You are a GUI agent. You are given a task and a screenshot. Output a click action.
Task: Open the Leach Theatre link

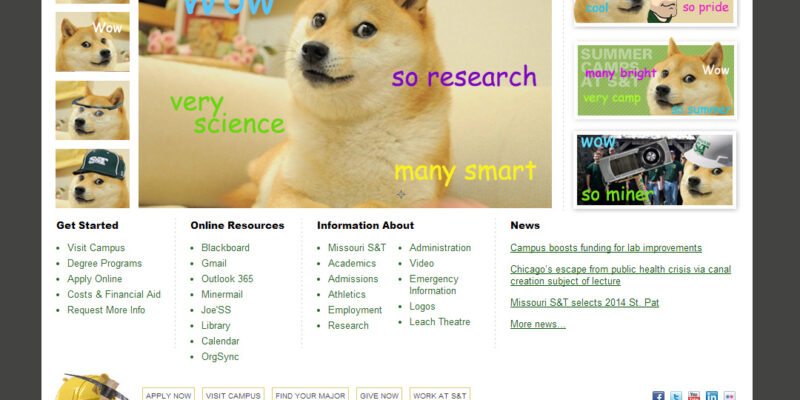440,322
